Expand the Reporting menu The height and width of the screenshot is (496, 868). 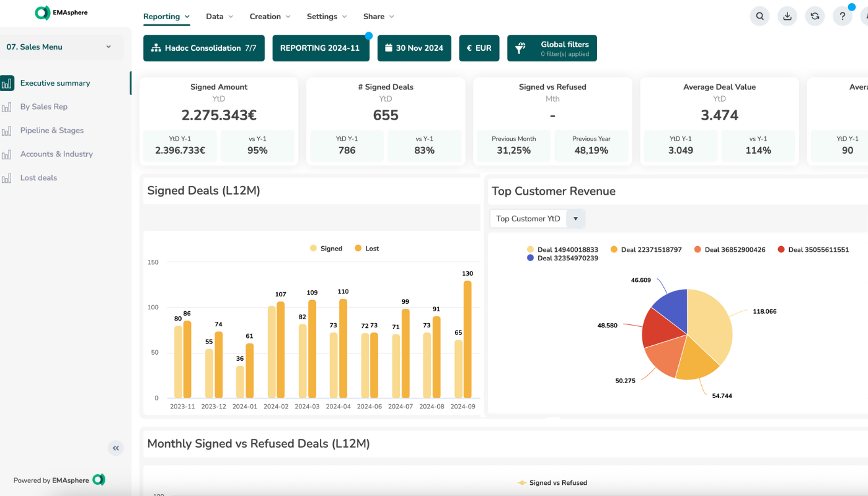166,17
